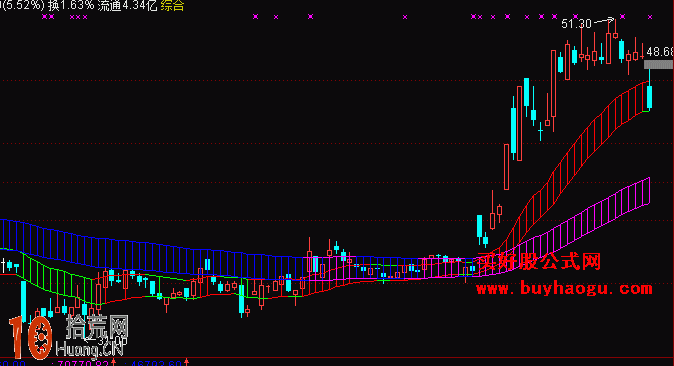Click red up arrow after 70770.92
This screenshot has height=366, width=674.
pyautogui.click(x=113, y=362)
